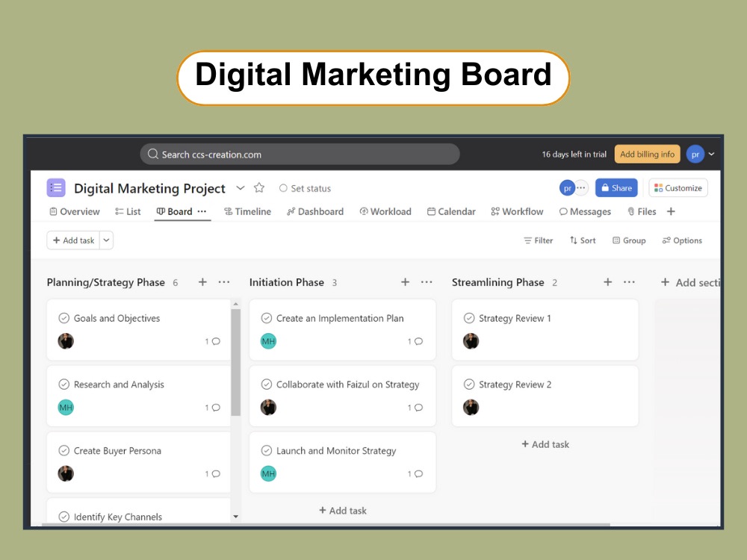Click assignee photo on Strategy Review 1
The width and height of the screenshot is (747, 560).
tap(471, 341)
